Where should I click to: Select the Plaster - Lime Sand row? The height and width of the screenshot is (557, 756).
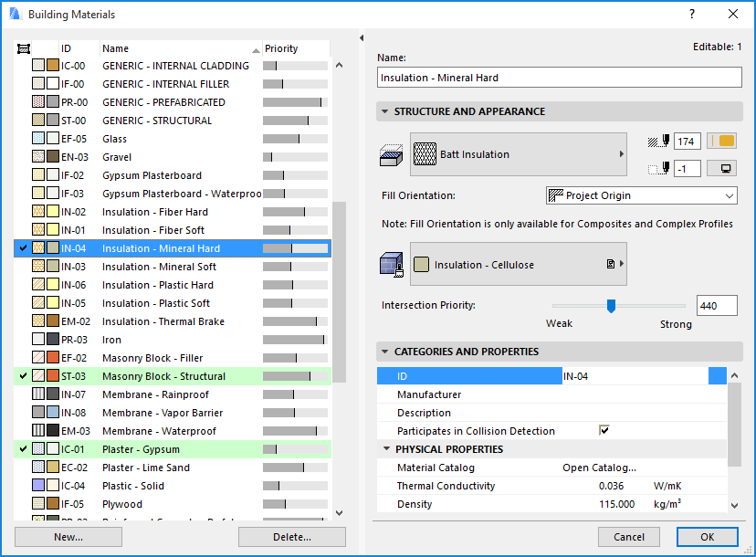[173, 468]
